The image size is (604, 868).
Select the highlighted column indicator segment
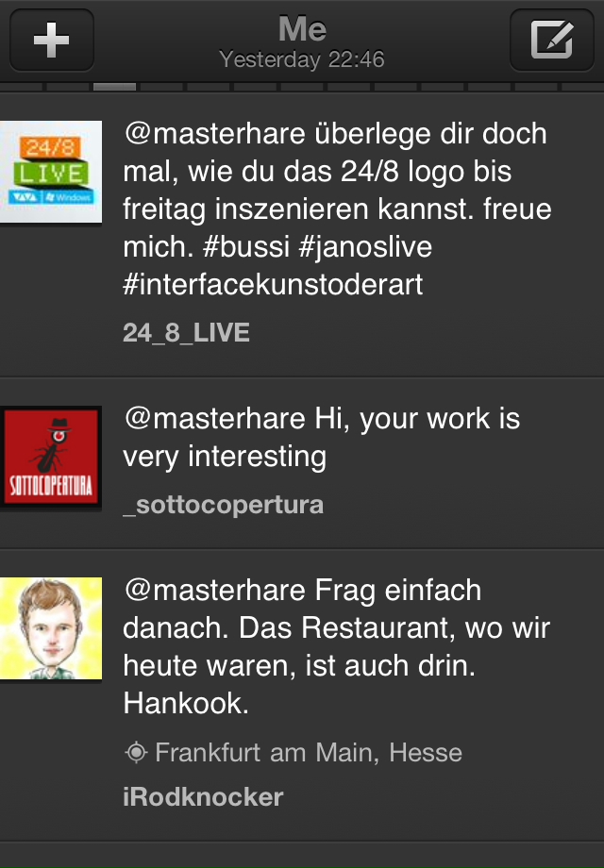click(x=114, y=87)
